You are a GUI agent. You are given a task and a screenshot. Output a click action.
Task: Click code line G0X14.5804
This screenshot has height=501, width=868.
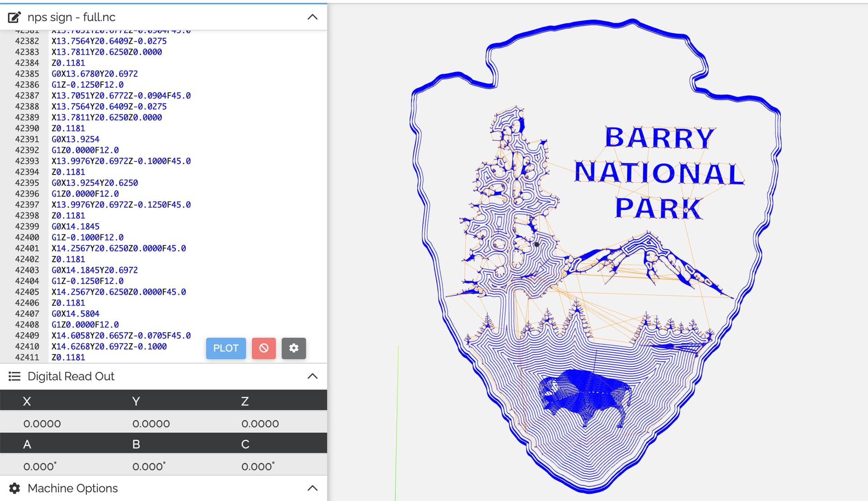(x=75, y=313)
